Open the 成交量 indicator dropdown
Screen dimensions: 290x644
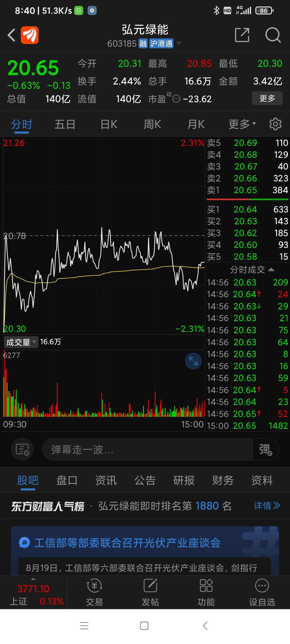click(21, 342)
